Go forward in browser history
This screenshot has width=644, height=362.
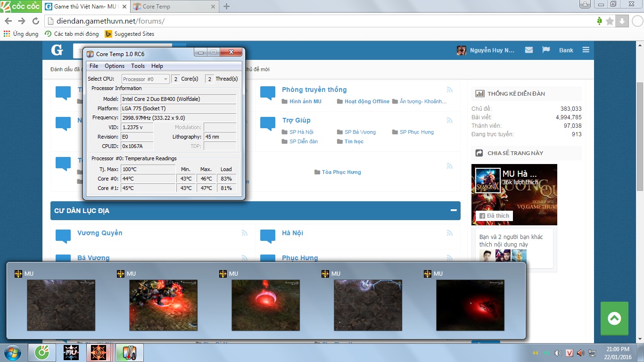click(x=22, y=21)
